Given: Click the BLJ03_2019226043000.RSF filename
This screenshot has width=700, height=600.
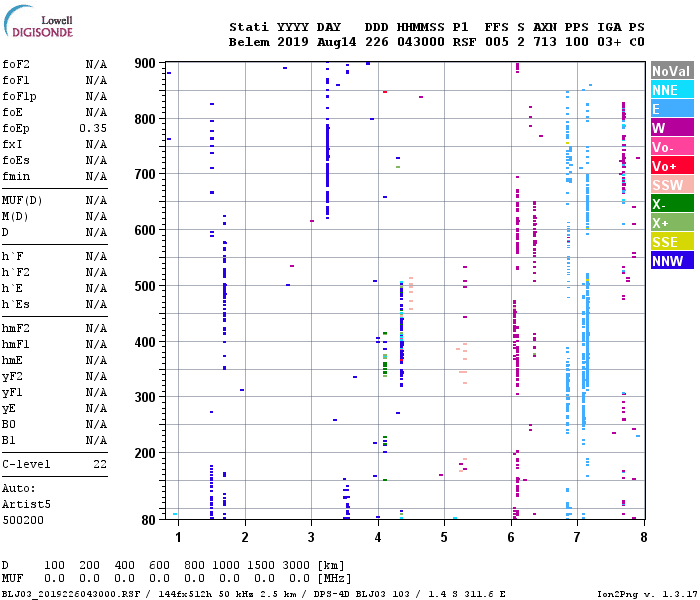Looking at the screenshot, I should [x=71, y=594].
